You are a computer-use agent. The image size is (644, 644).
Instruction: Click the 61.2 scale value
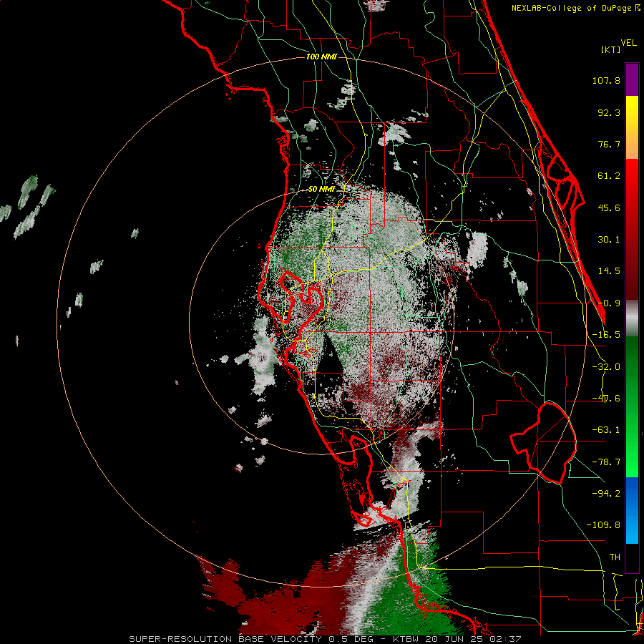[609, 176]
